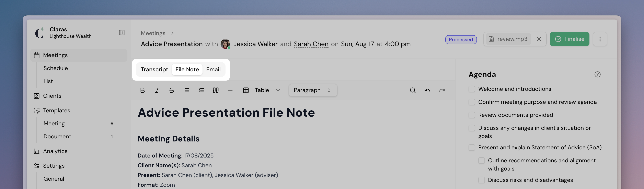Click the 'Advice Presentation File Note' heading

(x=226, y=112)
